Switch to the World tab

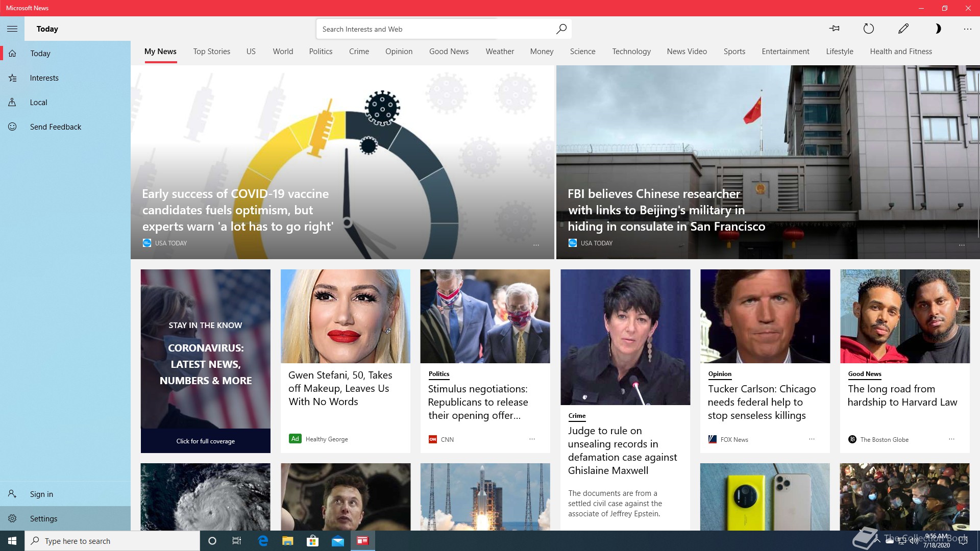click(283, 52)
